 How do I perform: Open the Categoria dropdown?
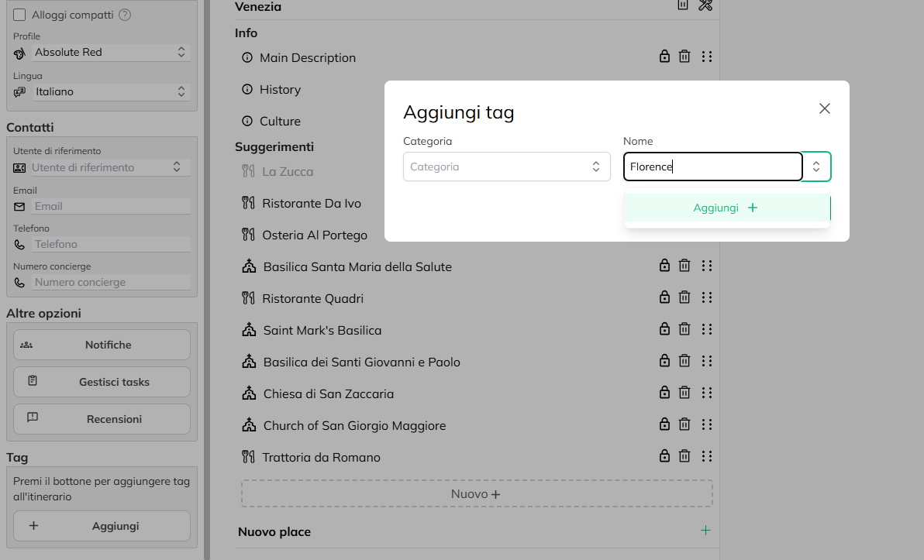point(506,167)
